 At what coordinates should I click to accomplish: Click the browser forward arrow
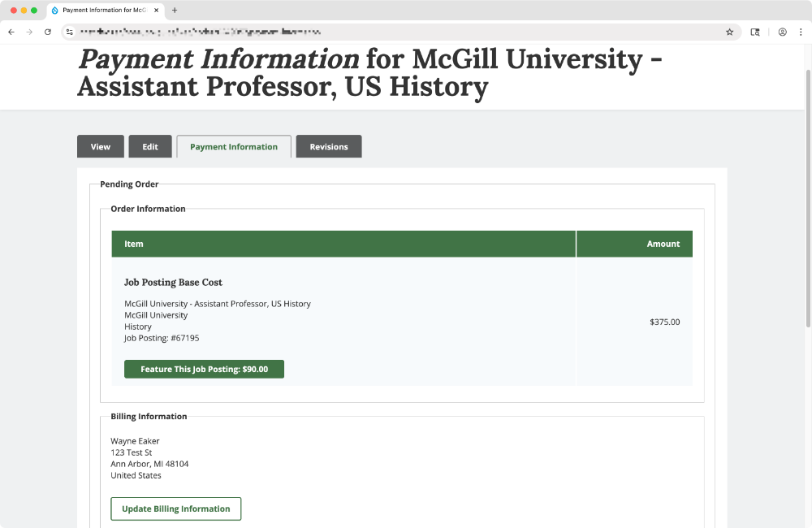30,32
